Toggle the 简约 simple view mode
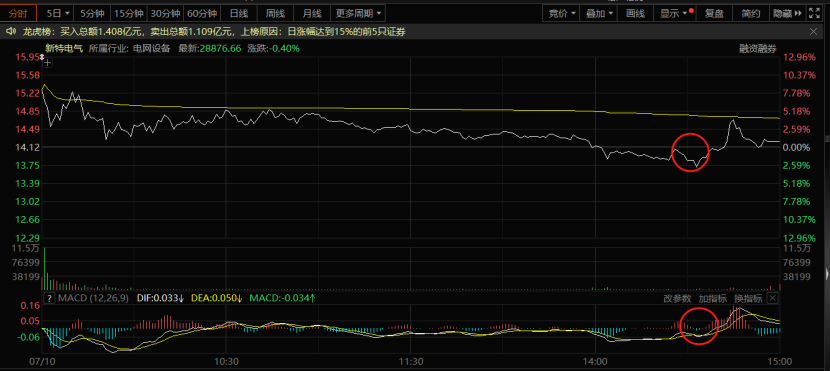The width and height of the screenshot is (830, 371). pos(750,13)
